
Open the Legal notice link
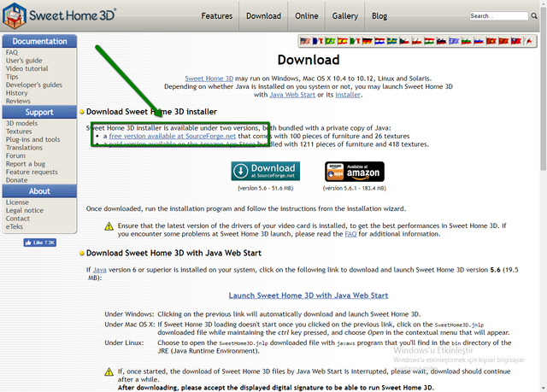[x=25, y=210]
